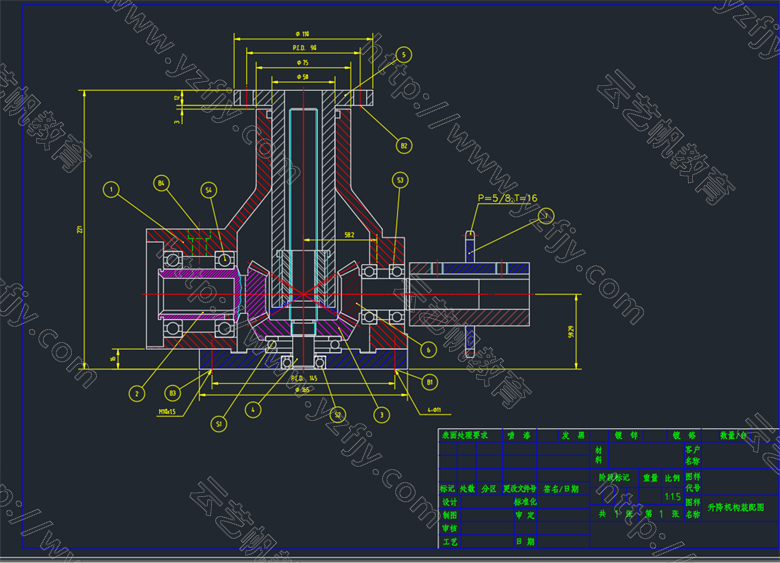780x563 pixels.
Task: Click the 阶段标记 header cell
Action: click(614, 477)
